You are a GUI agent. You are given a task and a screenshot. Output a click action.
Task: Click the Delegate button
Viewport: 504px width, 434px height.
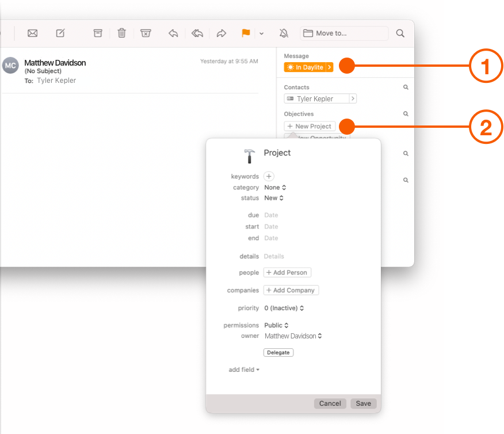[278, 352]
